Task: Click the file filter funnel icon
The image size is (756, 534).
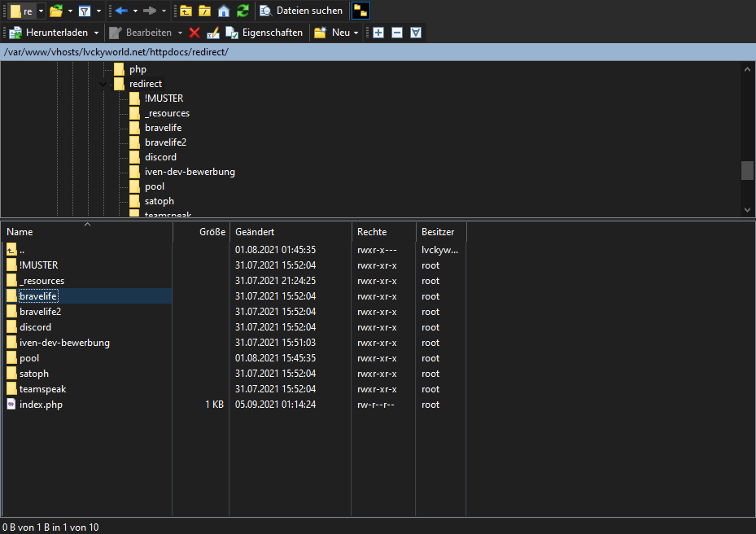Action: (x=85, y=11)
